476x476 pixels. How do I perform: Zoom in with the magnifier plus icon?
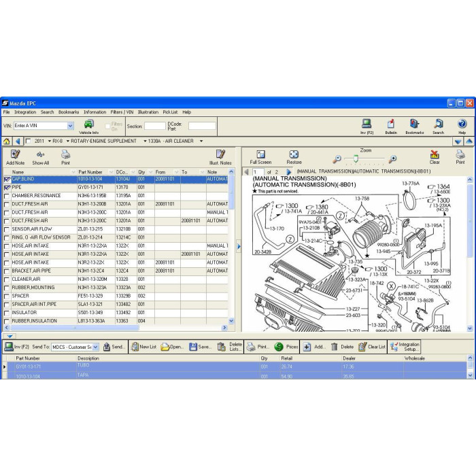(392, 158)
